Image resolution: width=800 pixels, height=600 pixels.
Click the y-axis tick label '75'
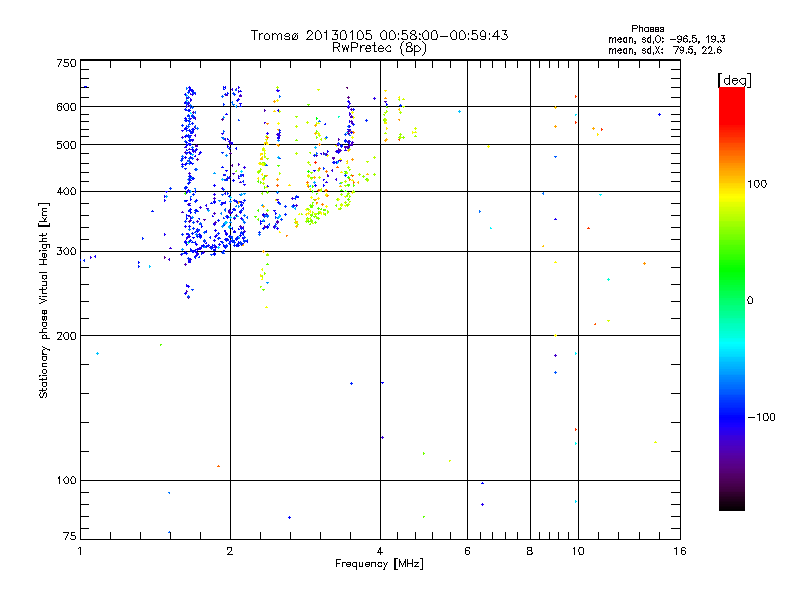coord(70,536)
